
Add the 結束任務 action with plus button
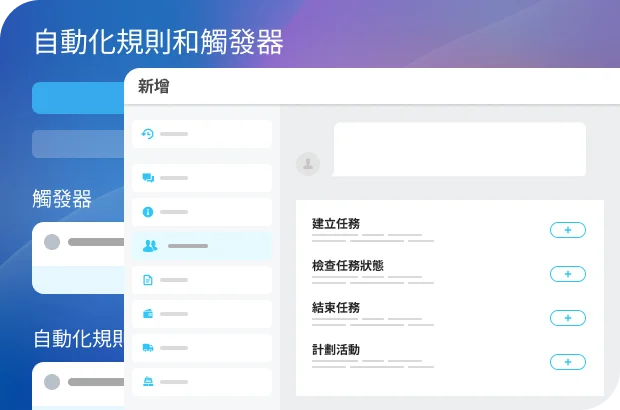pyautogui.click(x=568, y=318)
